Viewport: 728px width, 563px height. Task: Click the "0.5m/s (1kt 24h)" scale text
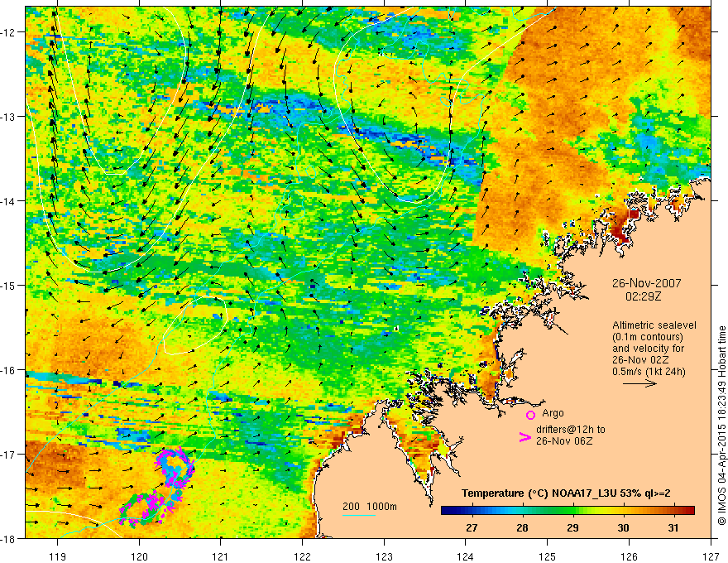[649, 372]
